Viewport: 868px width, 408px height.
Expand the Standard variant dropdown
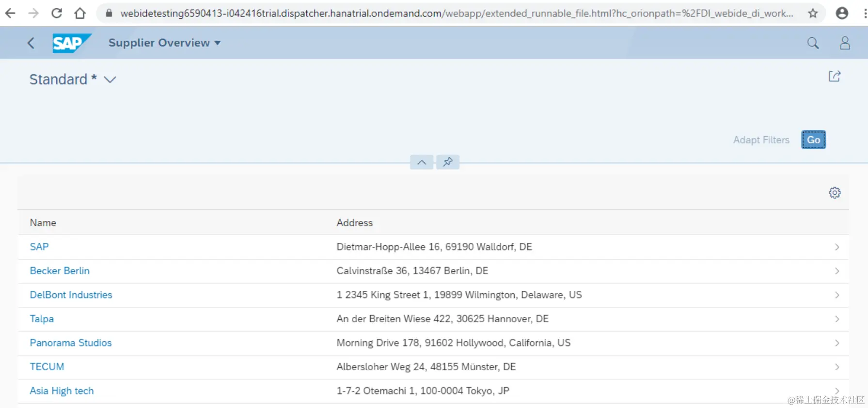tap(110, 79)
